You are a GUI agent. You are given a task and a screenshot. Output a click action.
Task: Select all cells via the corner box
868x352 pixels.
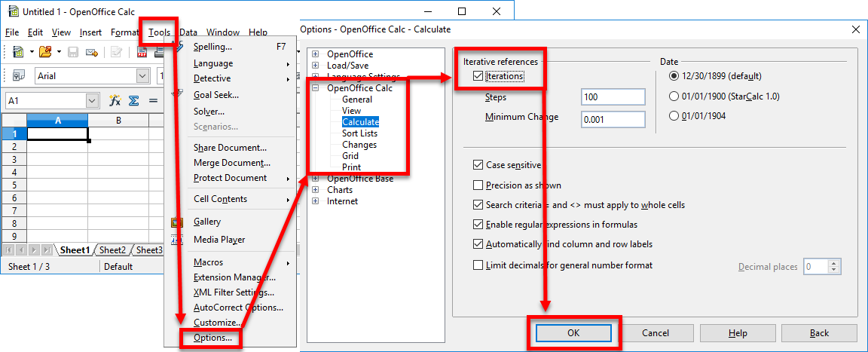[x=14, y=120]
